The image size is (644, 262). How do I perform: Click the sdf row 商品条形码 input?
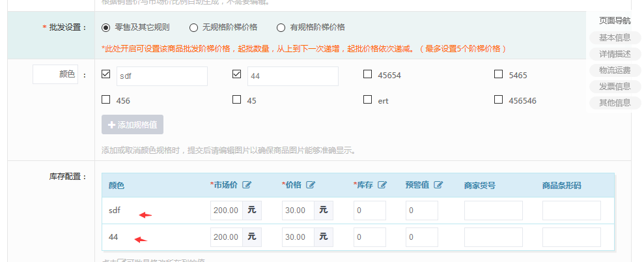(572, 211)
